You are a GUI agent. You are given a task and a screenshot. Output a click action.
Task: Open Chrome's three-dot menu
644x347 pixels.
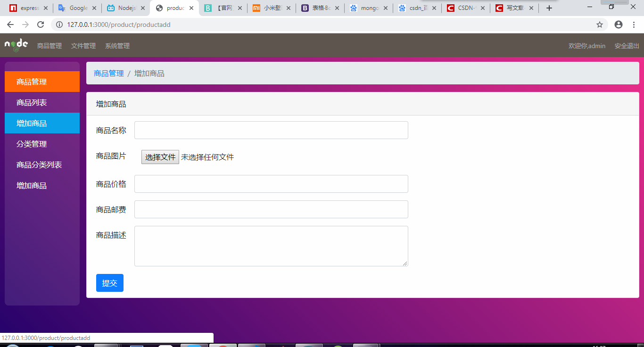click(x=633, y=25)
